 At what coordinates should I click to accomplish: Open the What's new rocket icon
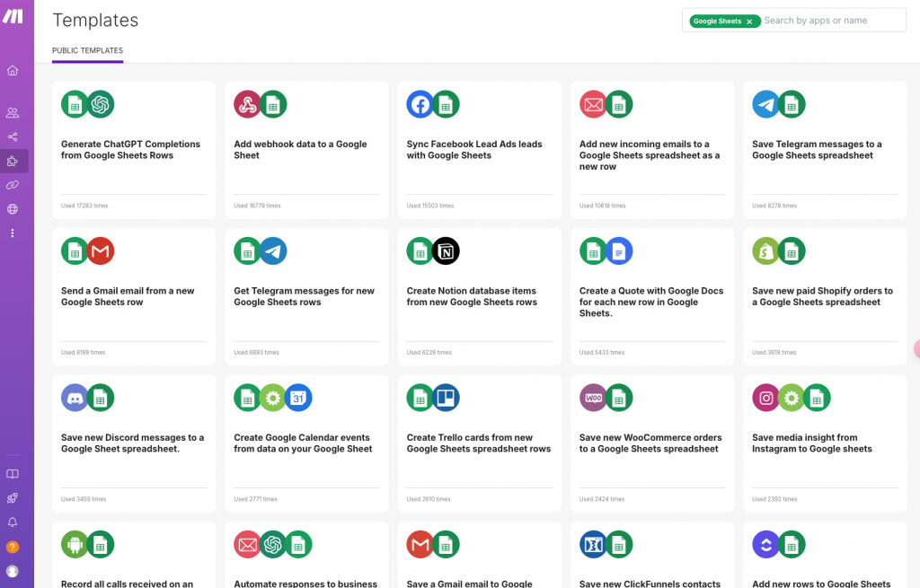[13, 498]
